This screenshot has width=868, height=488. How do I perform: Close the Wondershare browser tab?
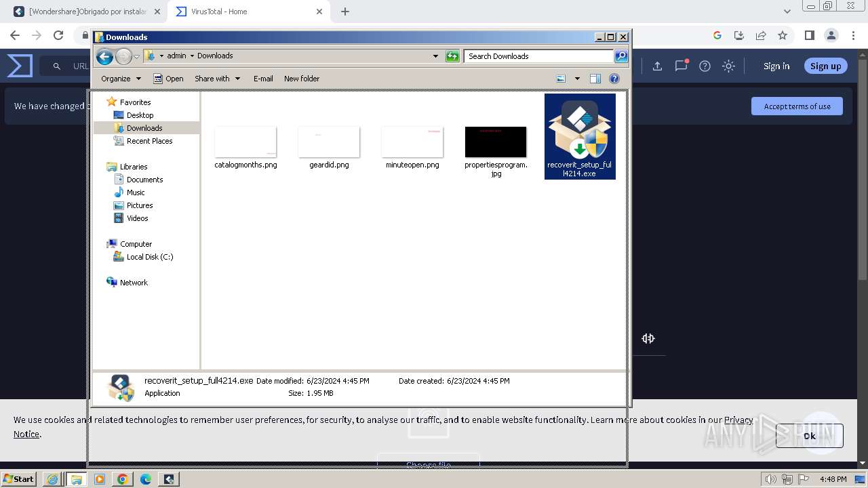click(x=157, y=12)
